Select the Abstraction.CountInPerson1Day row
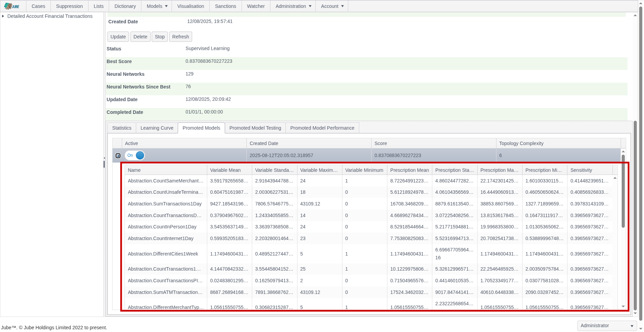Viewport: 644px width, 332px height. [x=368, y=227]
